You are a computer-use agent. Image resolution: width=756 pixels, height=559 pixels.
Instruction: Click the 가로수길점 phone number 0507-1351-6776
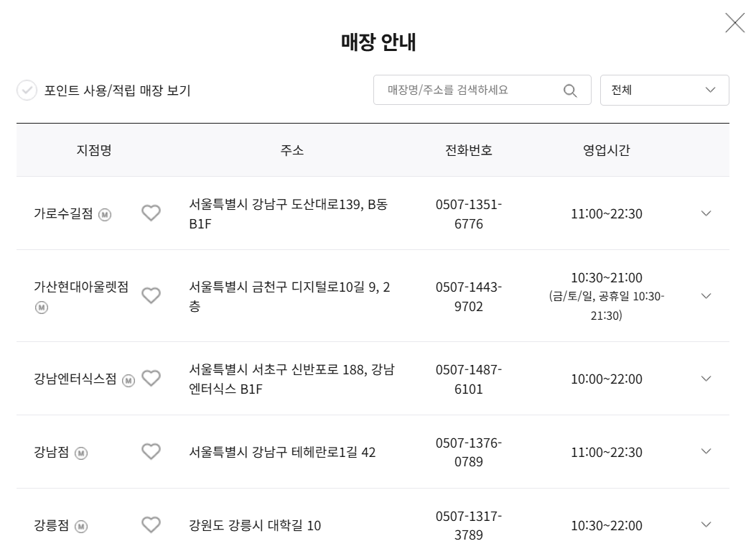click(469, 213)
